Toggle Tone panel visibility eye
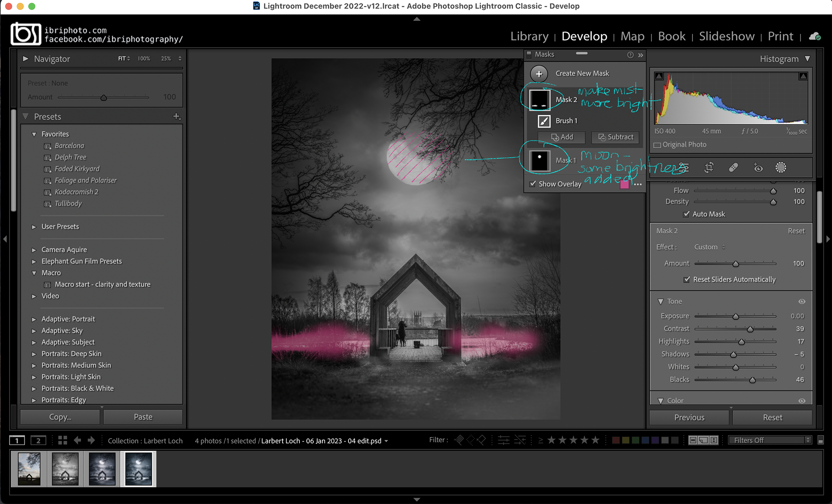Viewport: 832px width, 504px height. pos(802,302)
